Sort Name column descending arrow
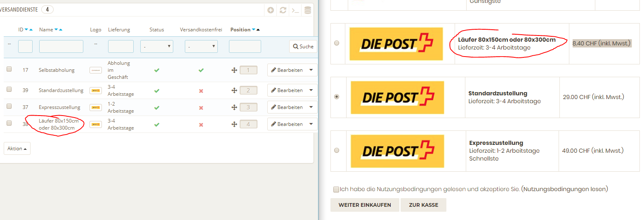 tap(56, 30)
